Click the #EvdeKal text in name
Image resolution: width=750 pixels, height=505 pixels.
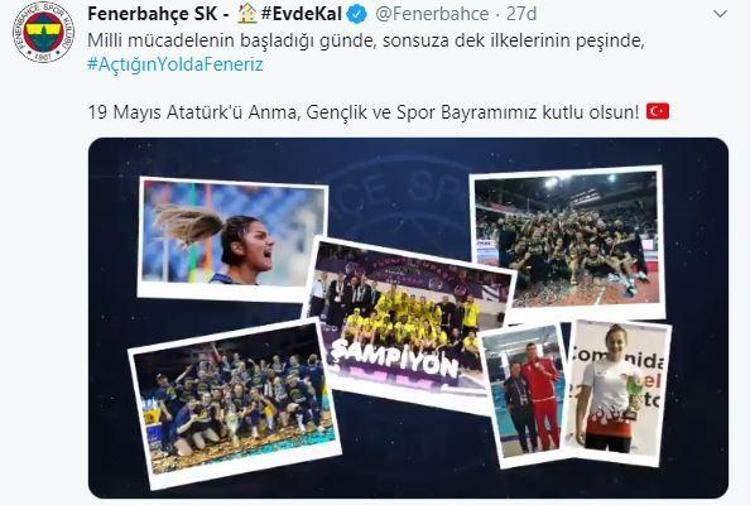301,14
